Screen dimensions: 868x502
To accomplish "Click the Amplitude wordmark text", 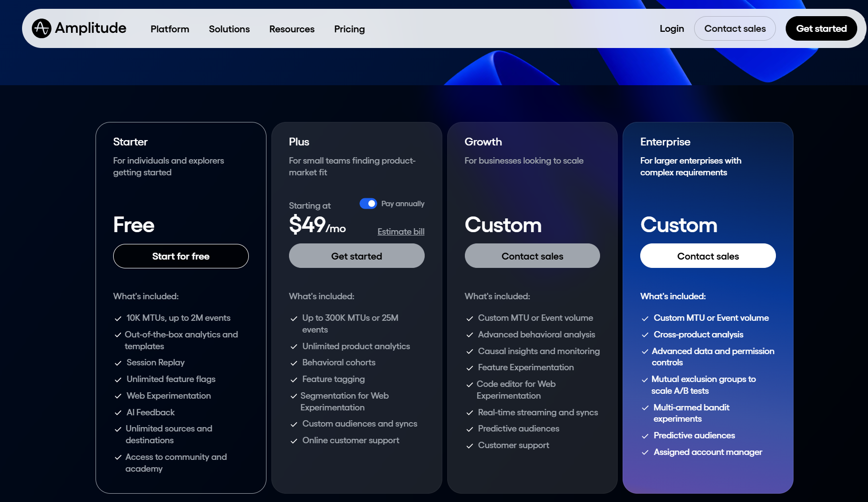I will pyautogui.click(x=91, y=28).
